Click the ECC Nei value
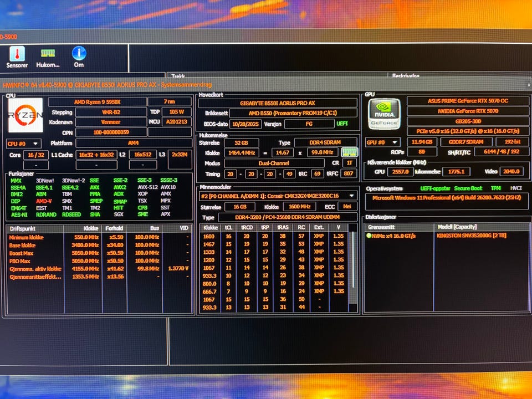 tap(347, 206)
